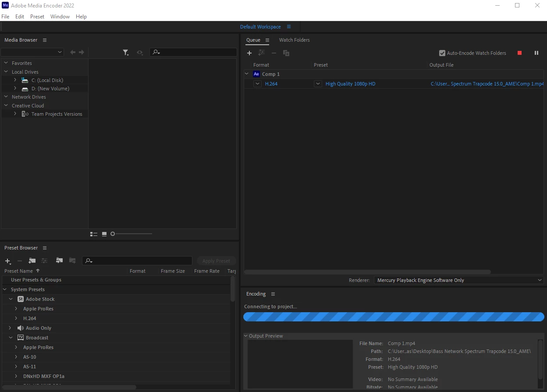Open Queue Add Output settings icon
This screenshot has width=547, height=392.
262,53
